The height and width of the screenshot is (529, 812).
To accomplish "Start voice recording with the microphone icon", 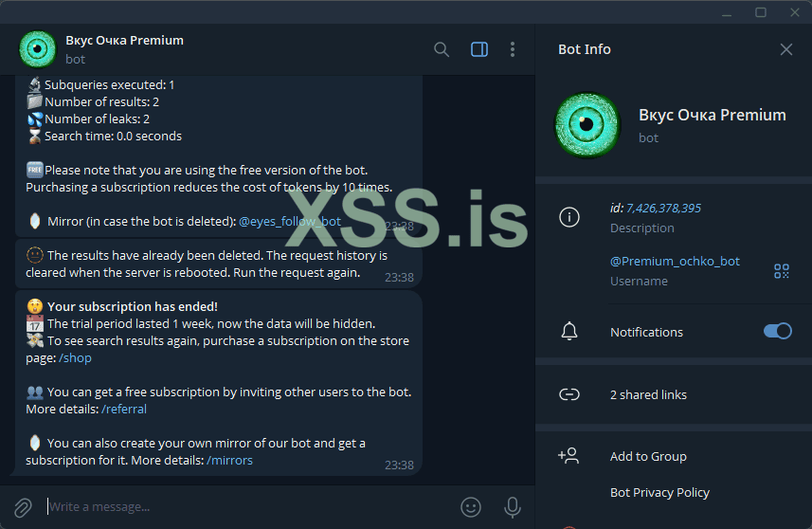I will pyautogui.click(x=513, y=507).
